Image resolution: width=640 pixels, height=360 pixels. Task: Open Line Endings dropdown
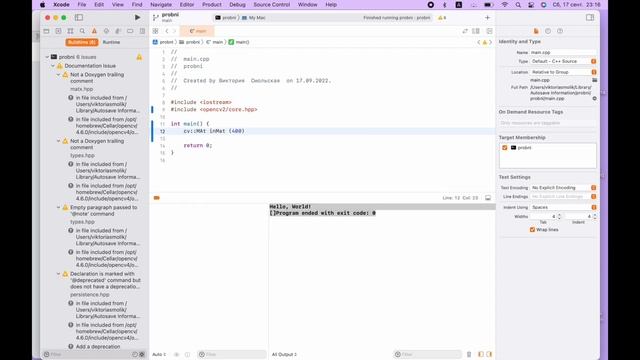[x=563, y=197]
